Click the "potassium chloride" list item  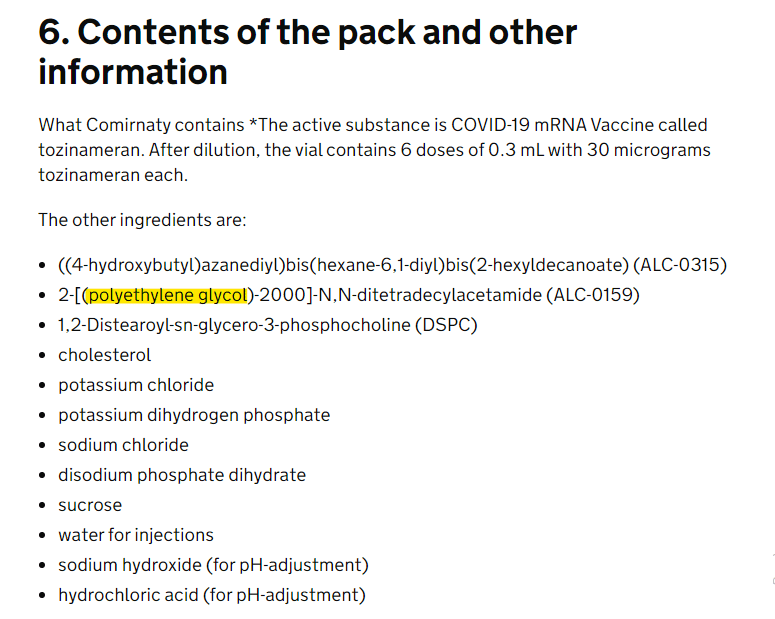pos(136,385)
